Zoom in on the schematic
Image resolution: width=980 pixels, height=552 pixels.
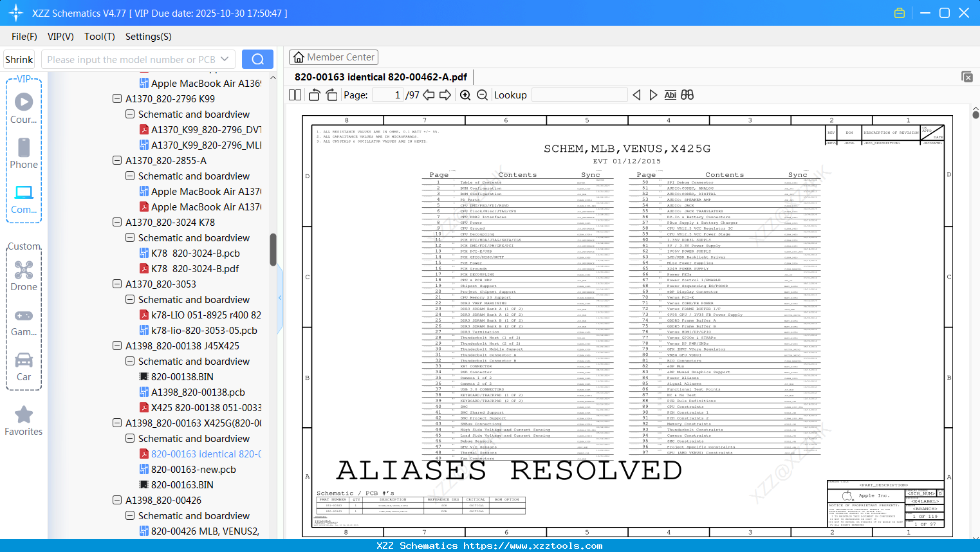(x=465, y=95)
